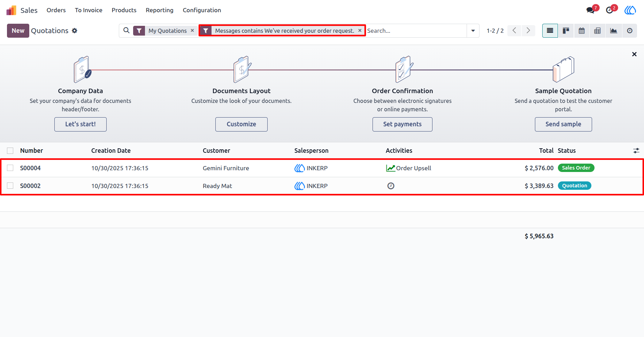Click the Set payments button

(x=402, y=124)
